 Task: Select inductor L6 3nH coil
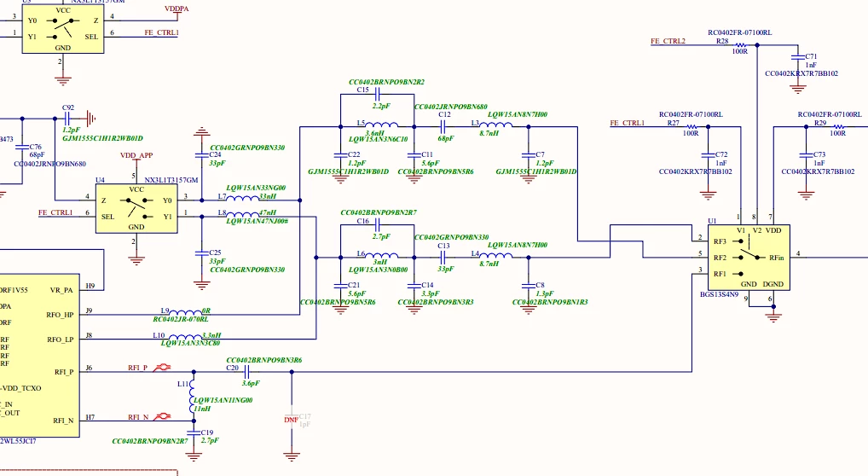click(x=381, y=255)
